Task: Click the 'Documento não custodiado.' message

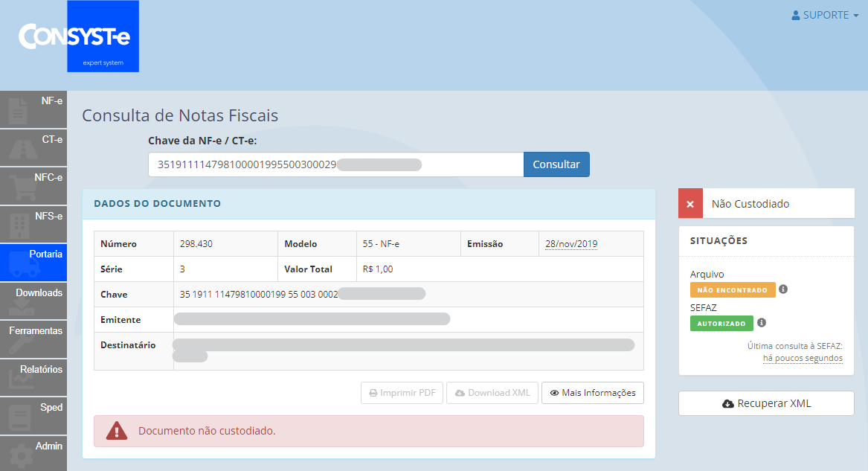Action: point(207,431)
